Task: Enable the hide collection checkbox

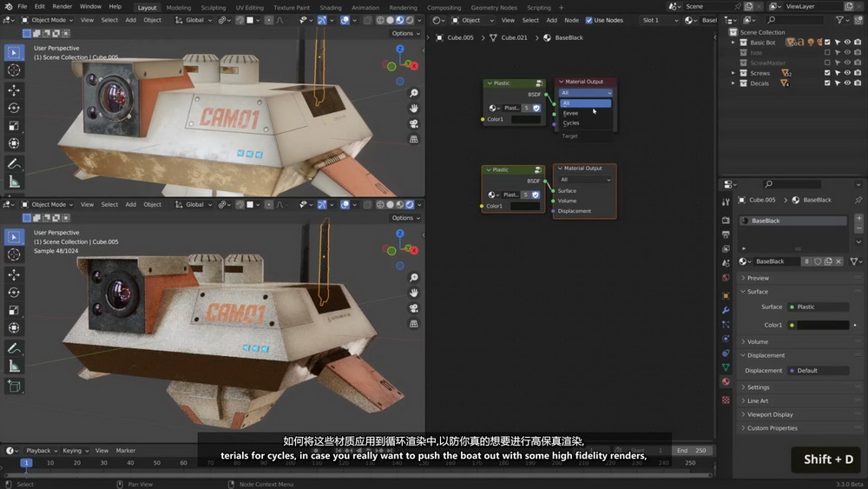Action: pyautogui.click(x=827, y=53)
